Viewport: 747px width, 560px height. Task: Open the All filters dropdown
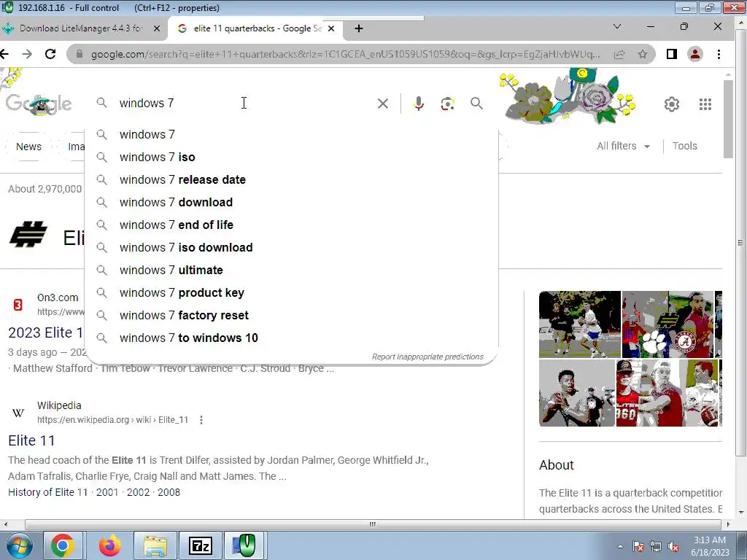point(623,146)
